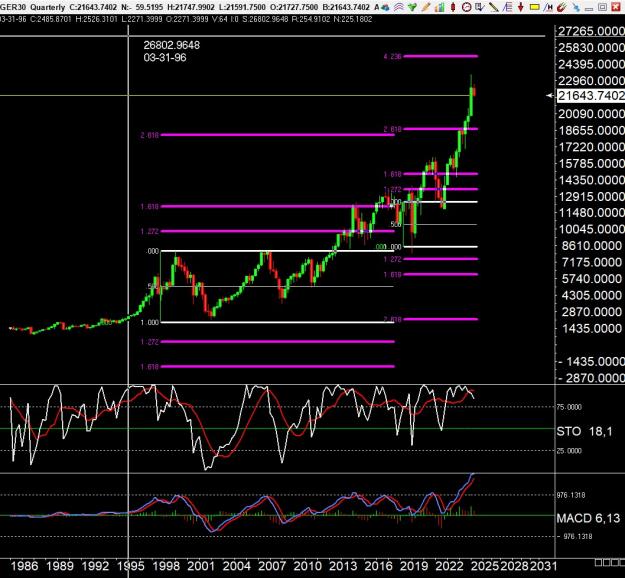Select the yellow rectangle drawing tool

click(x=535, y=7)
